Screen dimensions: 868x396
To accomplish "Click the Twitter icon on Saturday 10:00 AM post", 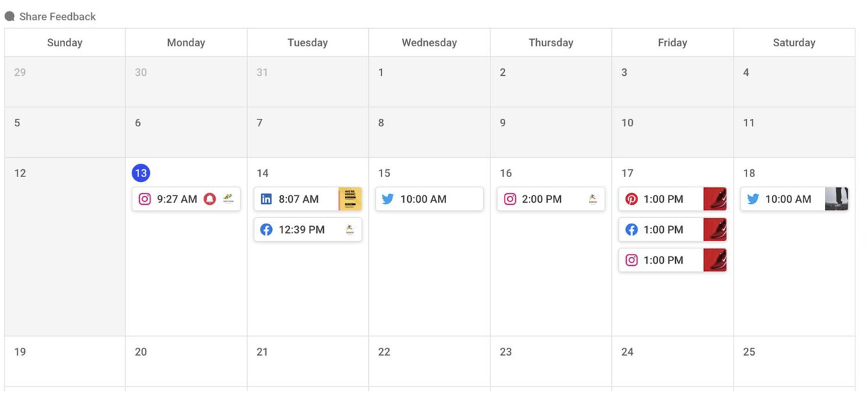I will pos(753,199).
